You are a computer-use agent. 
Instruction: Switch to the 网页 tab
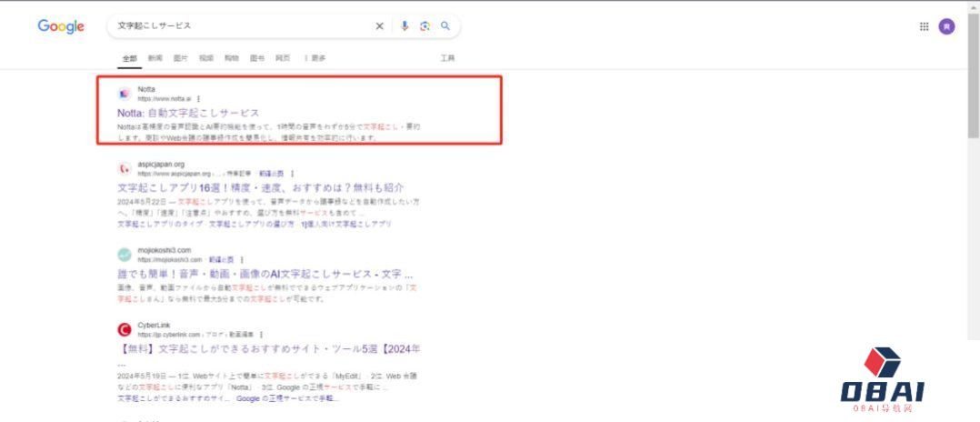click(283, 58)
